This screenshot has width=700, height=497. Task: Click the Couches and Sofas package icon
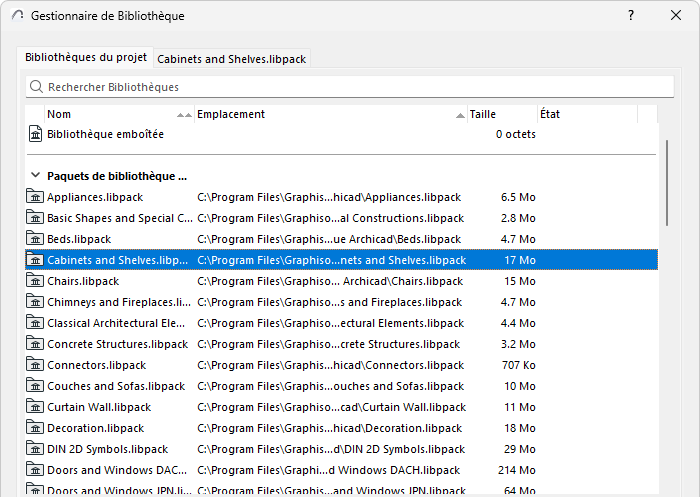click(35, 385)
